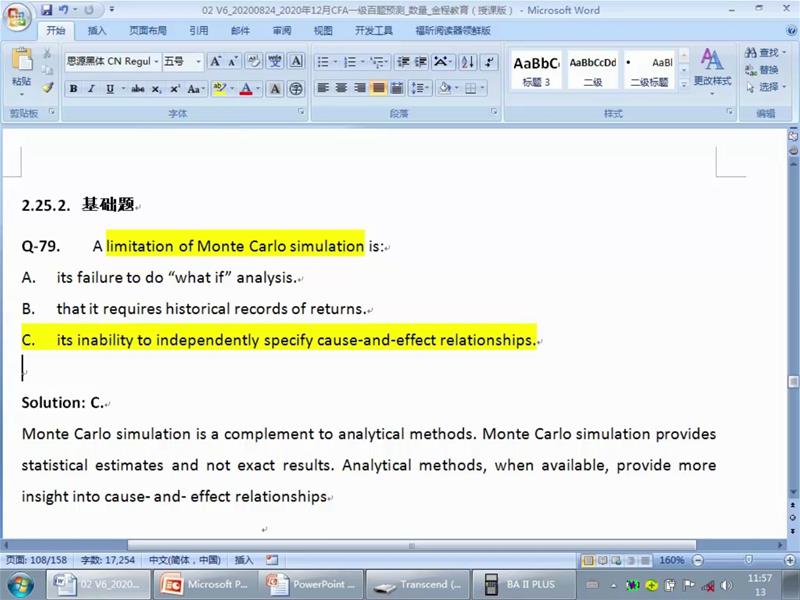Image resolution: width=800 pixels, height=600 pixels.
Task: Align text right
Action: point(360,88)
